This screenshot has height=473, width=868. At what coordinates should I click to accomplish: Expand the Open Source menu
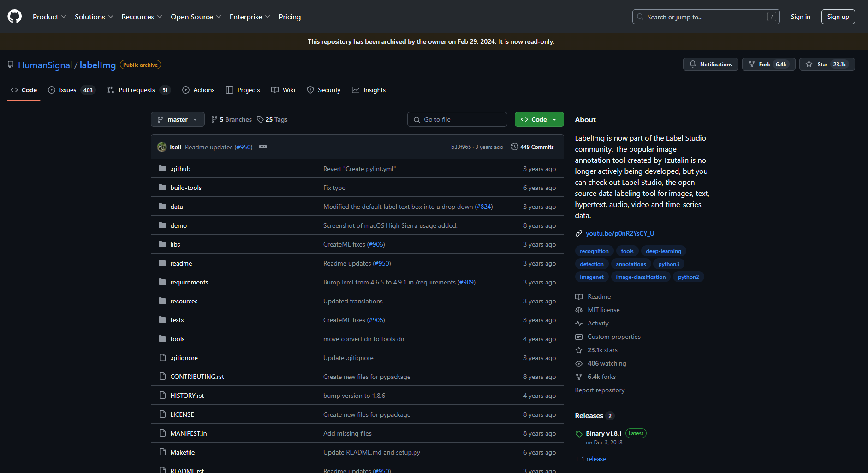coord(196,17)
